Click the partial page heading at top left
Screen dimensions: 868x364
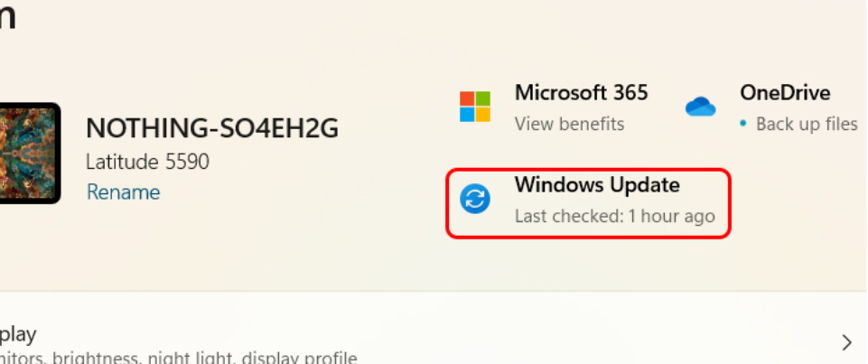coord(7,16)
